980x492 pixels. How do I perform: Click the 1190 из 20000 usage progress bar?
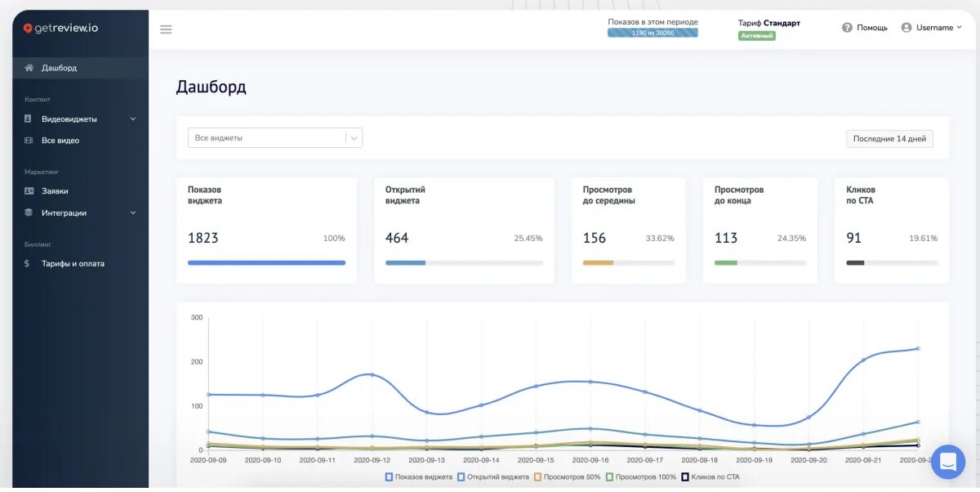click(653, 33)
